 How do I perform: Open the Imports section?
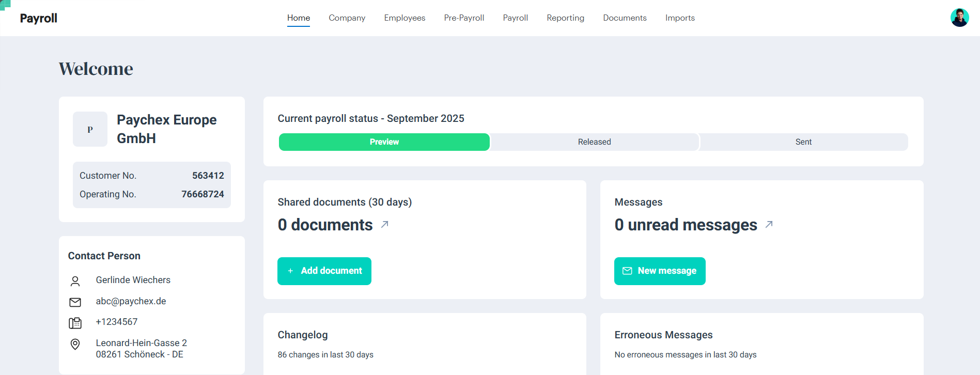click(x=680, y=18)
